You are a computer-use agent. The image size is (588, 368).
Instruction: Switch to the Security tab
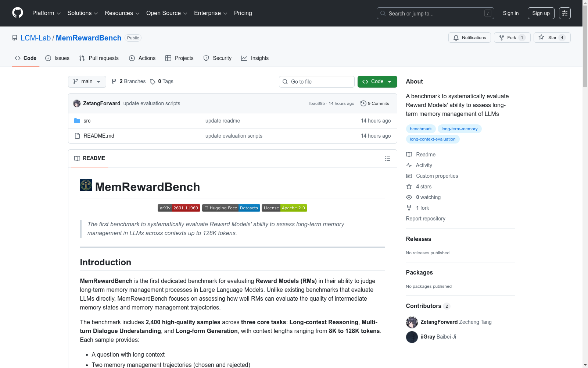pos(218,58)
